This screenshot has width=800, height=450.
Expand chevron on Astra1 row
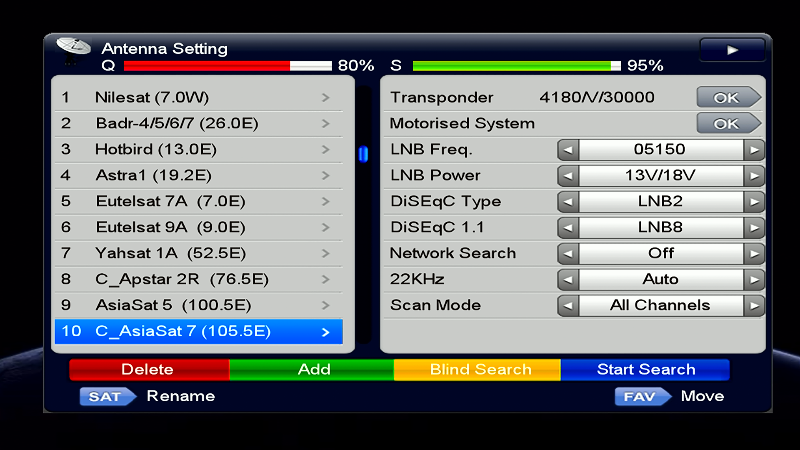tap(326, 176)
